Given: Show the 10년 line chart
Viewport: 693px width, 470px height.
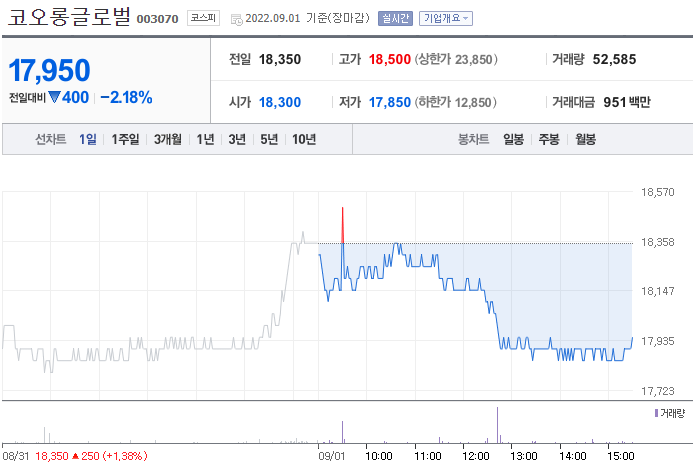Looking at the screenshot, I should point(304,139).
